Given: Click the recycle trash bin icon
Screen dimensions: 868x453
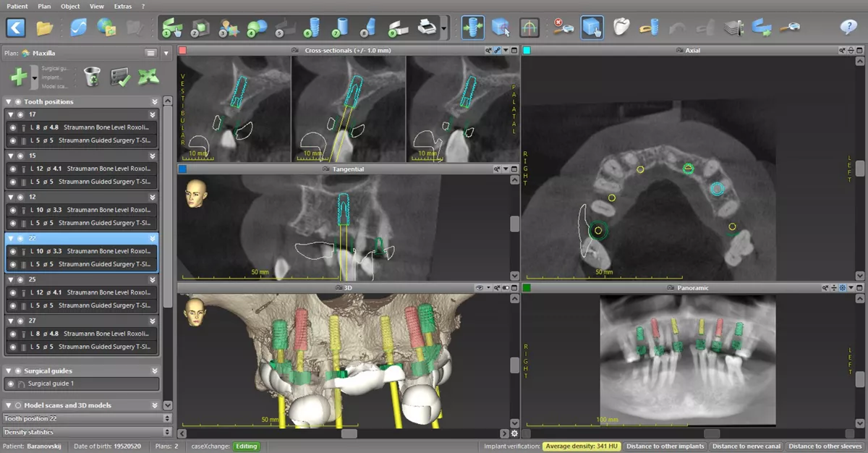Looking at the screenshot, I should coord(92,77).
